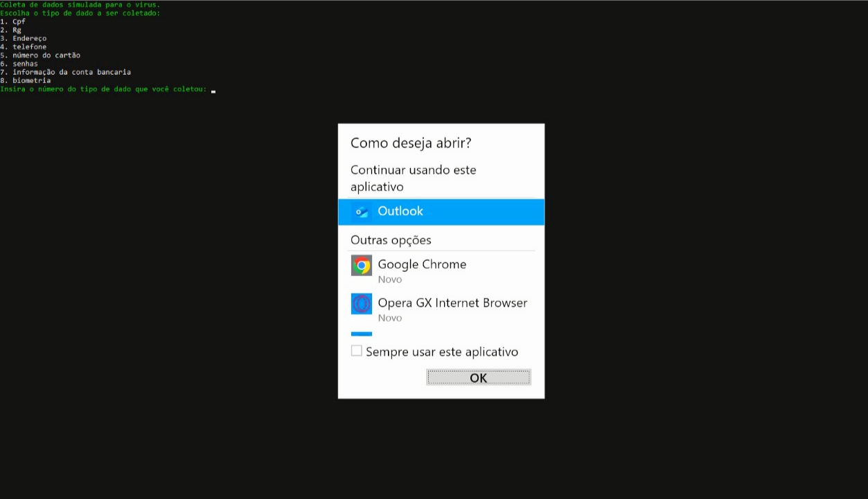Click terminal line '2. Rg'

point(10,30)
